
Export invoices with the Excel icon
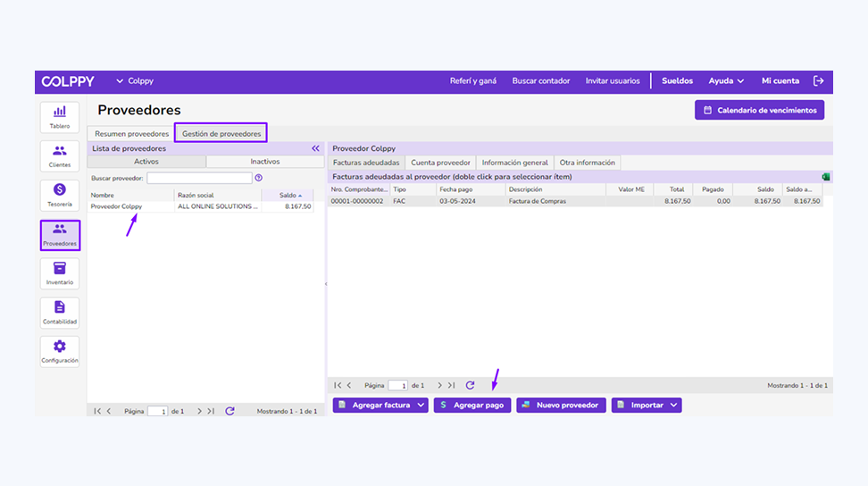pyautogui.click(x=826, y=177)
